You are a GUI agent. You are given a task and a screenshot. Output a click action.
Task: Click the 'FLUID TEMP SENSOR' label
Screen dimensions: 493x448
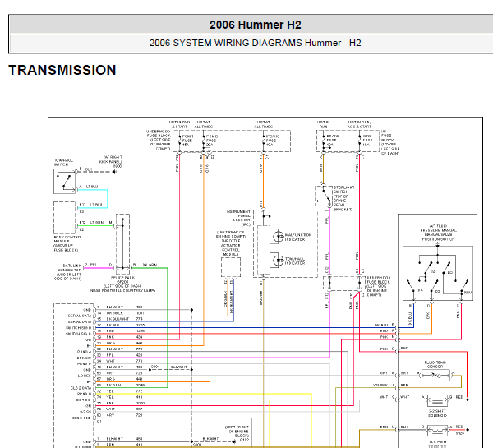point(435,364)
